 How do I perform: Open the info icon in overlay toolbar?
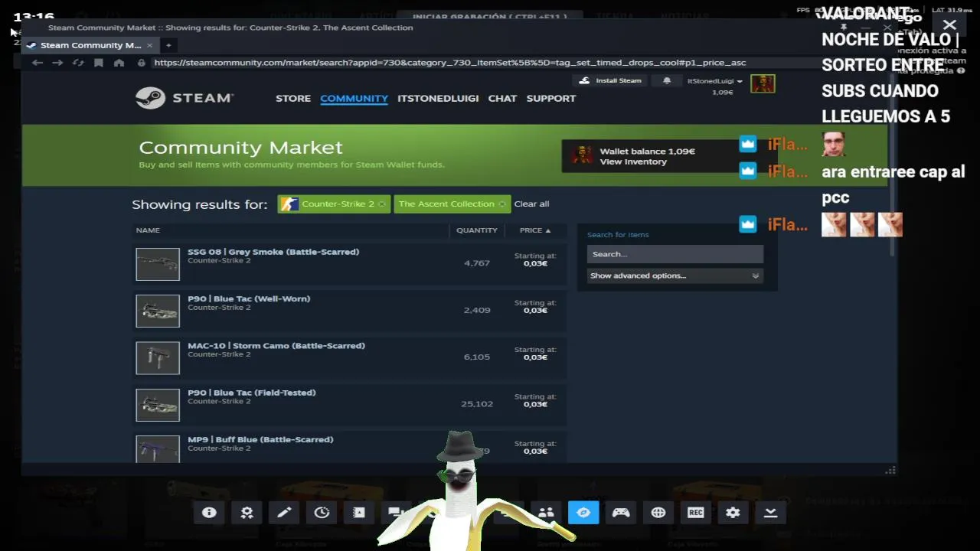click(209, 513)
